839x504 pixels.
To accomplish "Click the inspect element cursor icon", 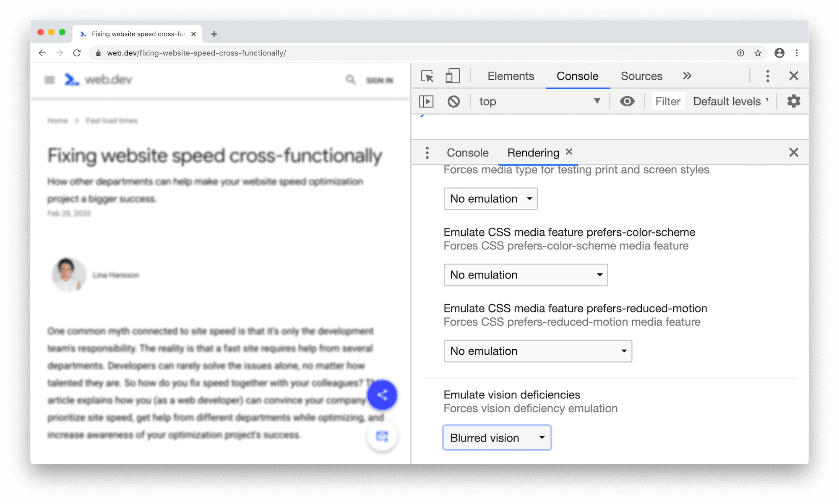I will click(x=427, y=75).
